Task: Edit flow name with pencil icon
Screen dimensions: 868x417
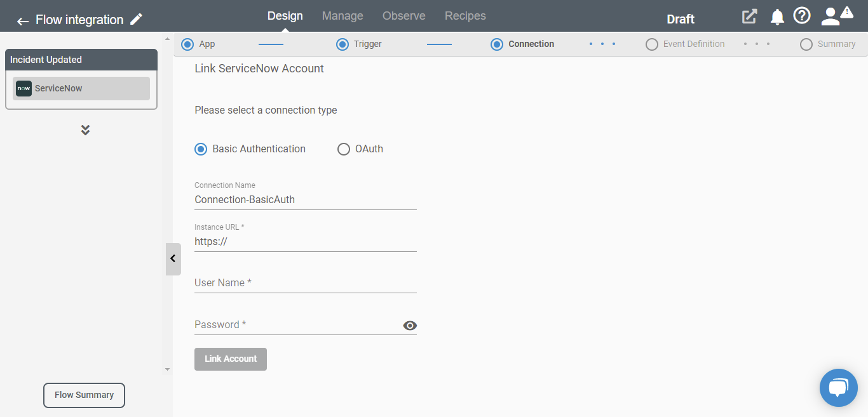Action: (136, 20)
